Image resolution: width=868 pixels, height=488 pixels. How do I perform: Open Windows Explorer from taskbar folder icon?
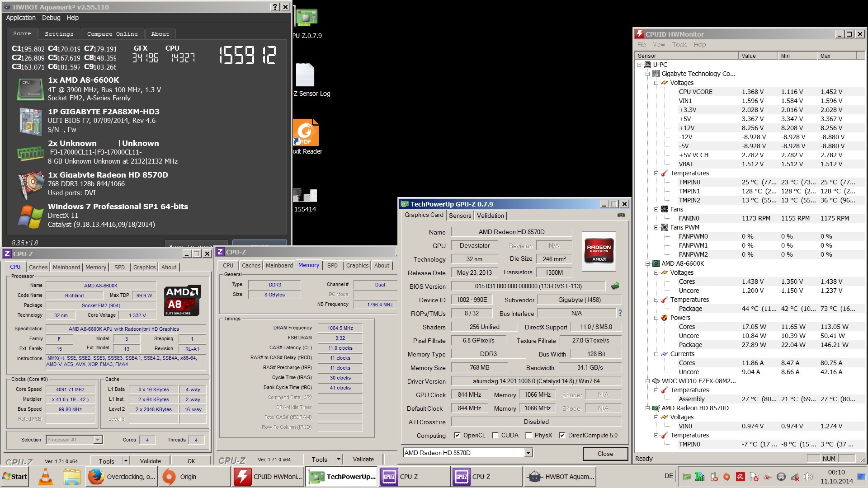coord(72,477)
